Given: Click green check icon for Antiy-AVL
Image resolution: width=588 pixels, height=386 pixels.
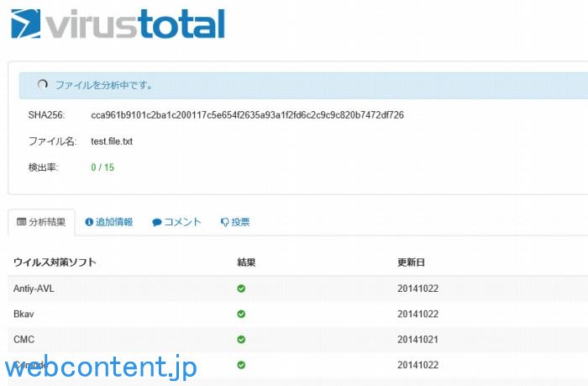Looking at the screenshot, I should coord(241,288).
